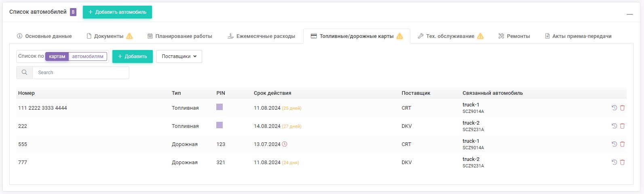This screenshot has width=644, height=194.
Task: Click expiry date 14.08.2024
Action: coord(267,126)
